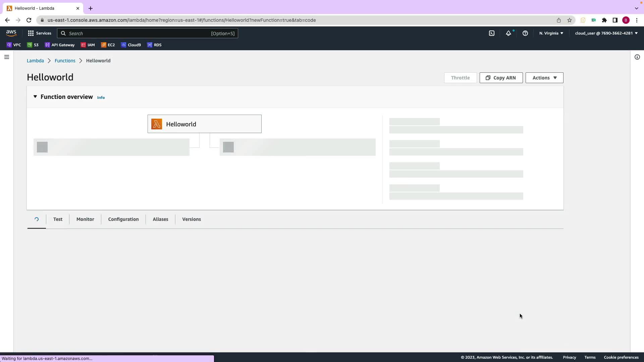The width and height of the screenshot is (644, 362).
Task: Bookmark the page with the star icon
Action: [x=570, y=20]
